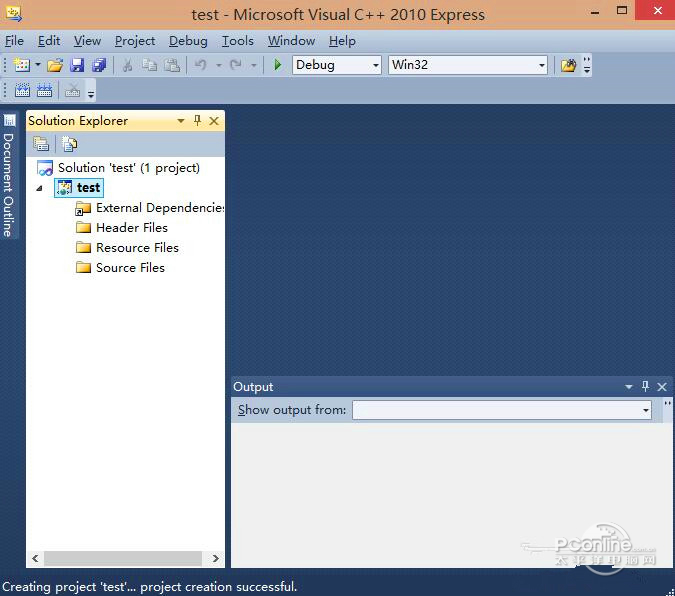Click the second build toolbar icon
Viewport: 675px width, 596px height.
(44, 90)
